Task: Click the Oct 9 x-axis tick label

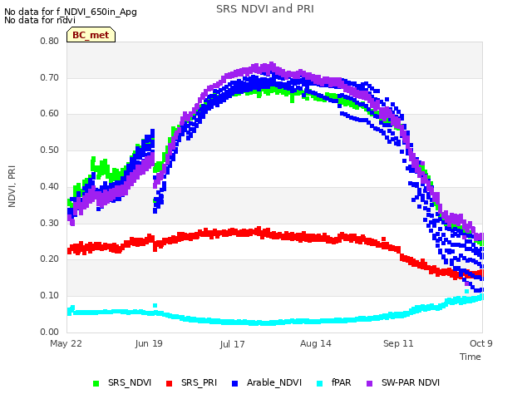Action: pos(480,343)
